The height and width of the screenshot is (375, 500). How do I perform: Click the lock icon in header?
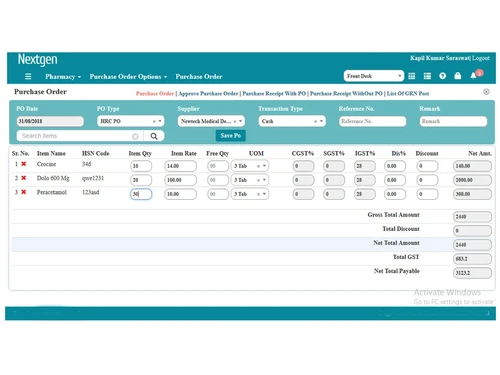(x=458, y=76)
